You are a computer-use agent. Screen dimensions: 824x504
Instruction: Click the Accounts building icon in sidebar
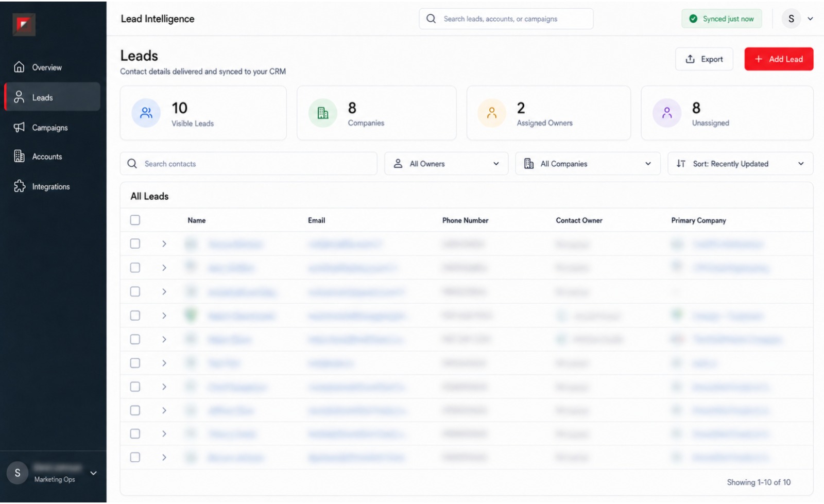click(x=19, y=156)
